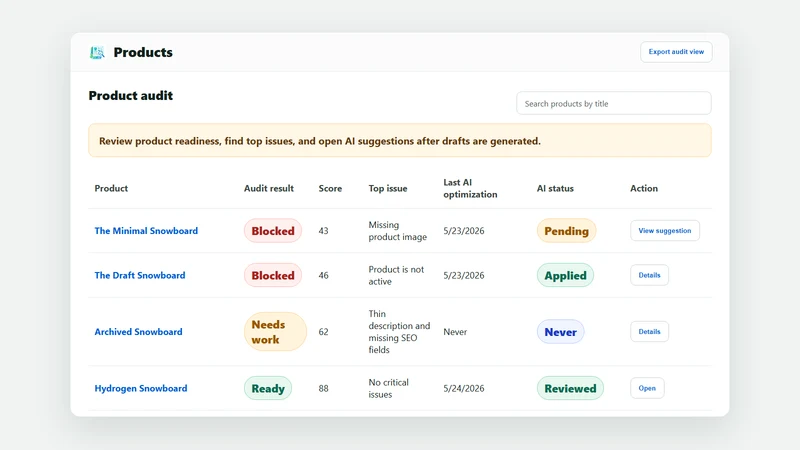Open the Archived Snowboard product link
Screen dimensions: 800x450
[x=138, y=332]
